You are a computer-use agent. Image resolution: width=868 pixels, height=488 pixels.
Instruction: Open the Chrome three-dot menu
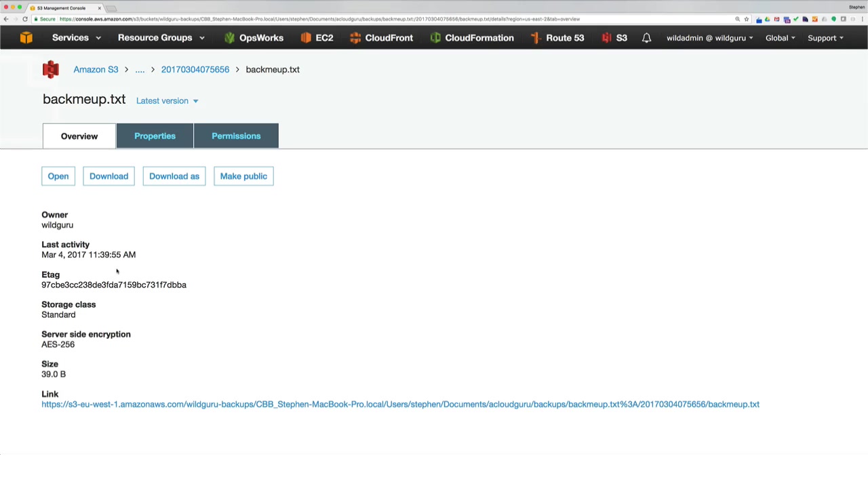[862, 19]
